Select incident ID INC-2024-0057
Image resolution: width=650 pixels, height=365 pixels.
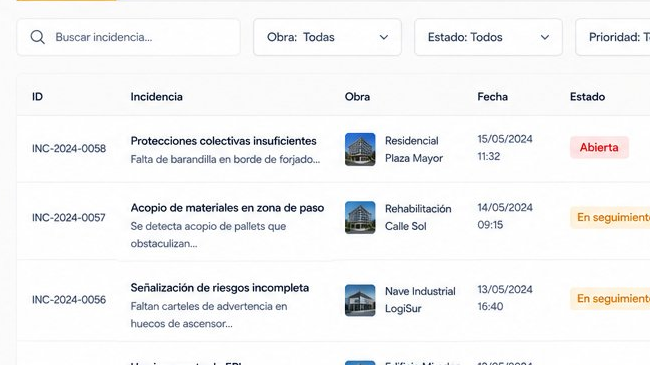point(69,217)
